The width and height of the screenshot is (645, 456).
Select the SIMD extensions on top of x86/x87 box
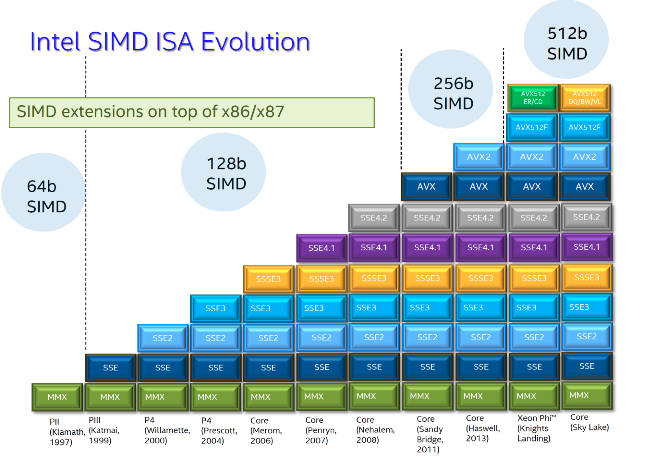point(190,111)
